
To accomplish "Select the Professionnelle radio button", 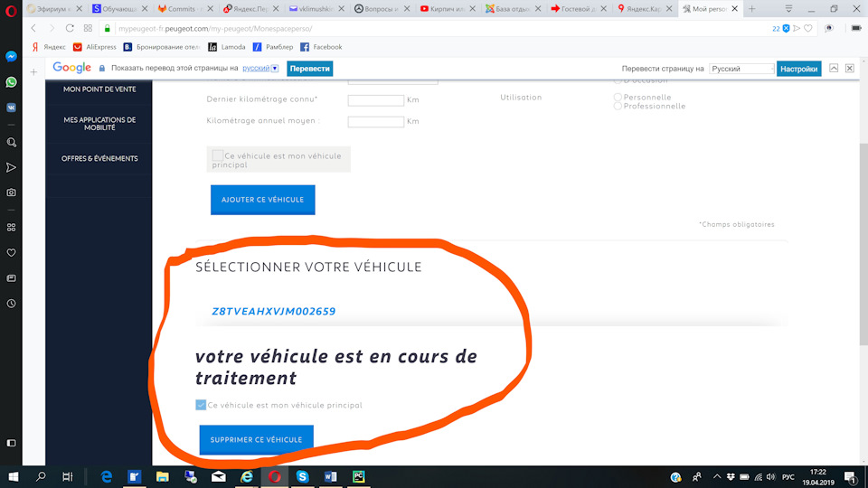I will [x=618, y=106].
